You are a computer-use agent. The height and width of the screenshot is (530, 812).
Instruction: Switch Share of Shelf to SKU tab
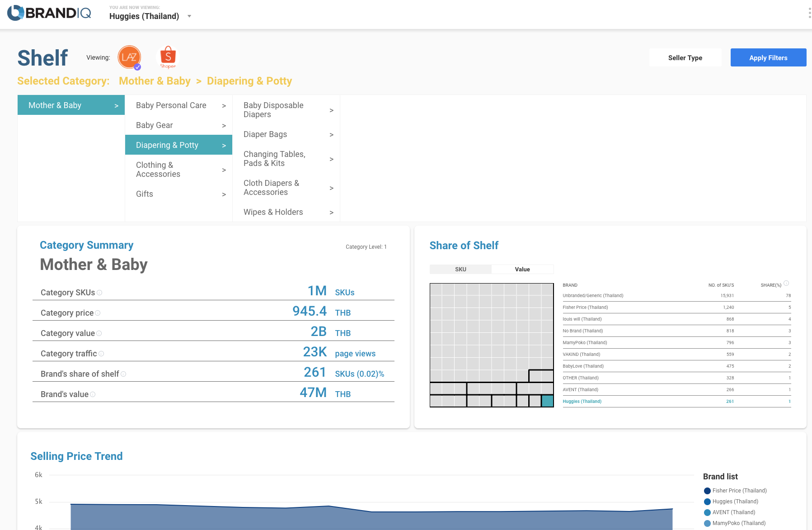point(460,269)
